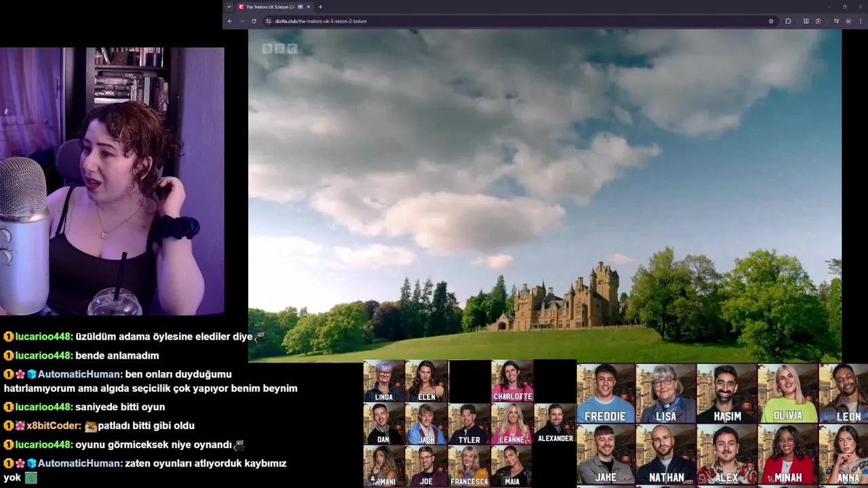Go forward in browser history
Viewport: 868px width, 488px height.
[241, 21]
